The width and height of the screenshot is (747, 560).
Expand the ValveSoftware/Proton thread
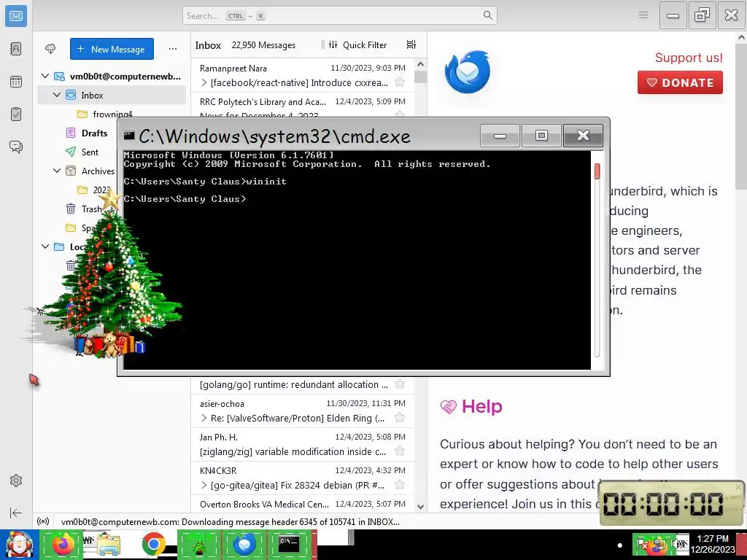click(x=204, y=418)
